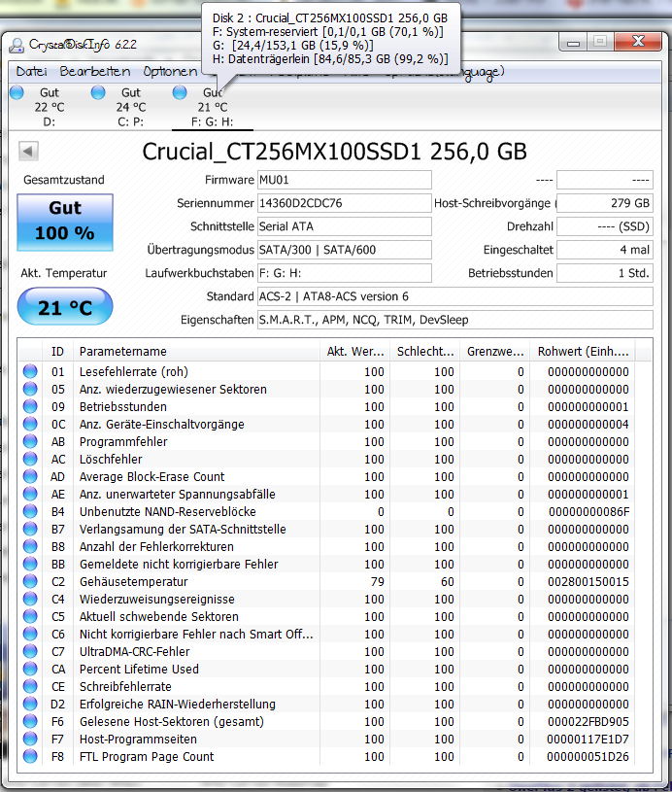Click the 21 °C temperature button
Image resolution: width=672 pixels, height=792 pixels.
tap(65, 307)
